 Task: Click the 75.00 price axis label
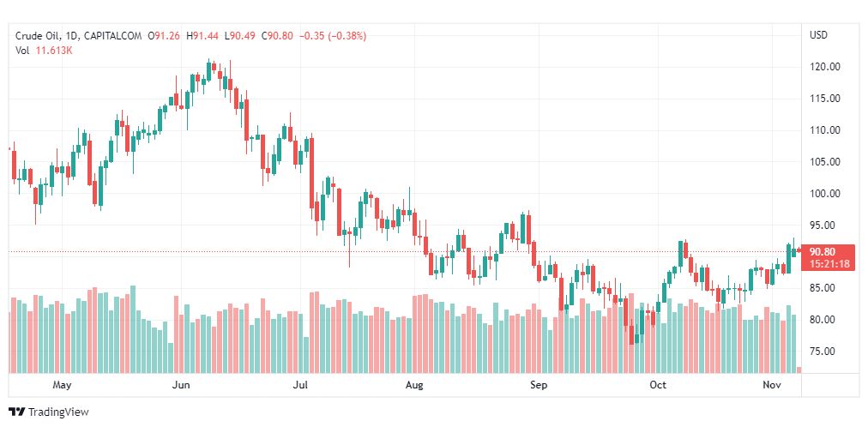coord(824,352)
